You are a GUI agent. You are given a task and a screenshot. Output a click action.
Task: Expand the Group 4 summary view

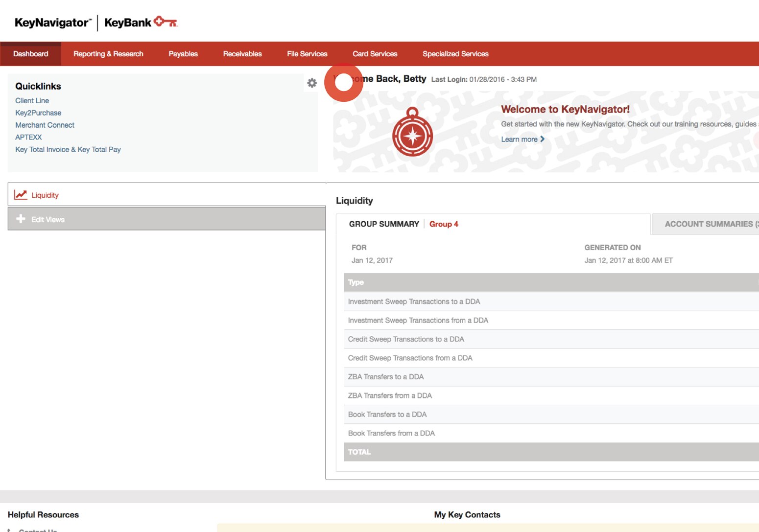[444, 224]
